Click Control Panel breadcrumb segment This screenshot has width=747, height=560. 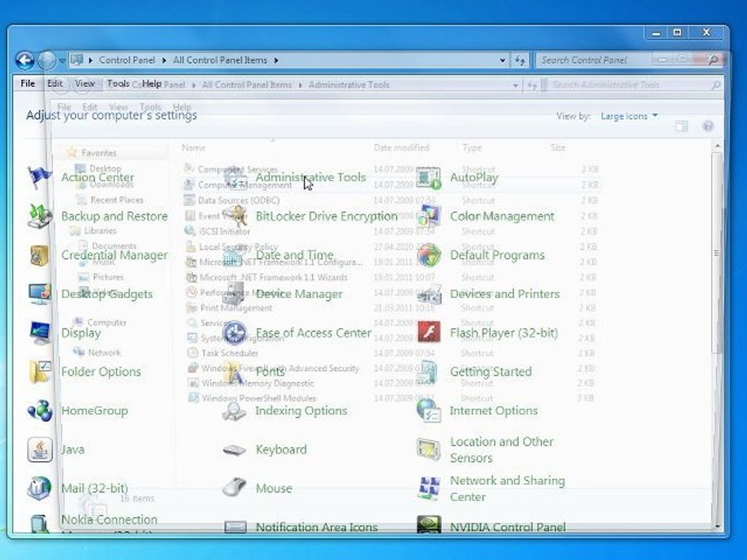click(x=127, y=60)
